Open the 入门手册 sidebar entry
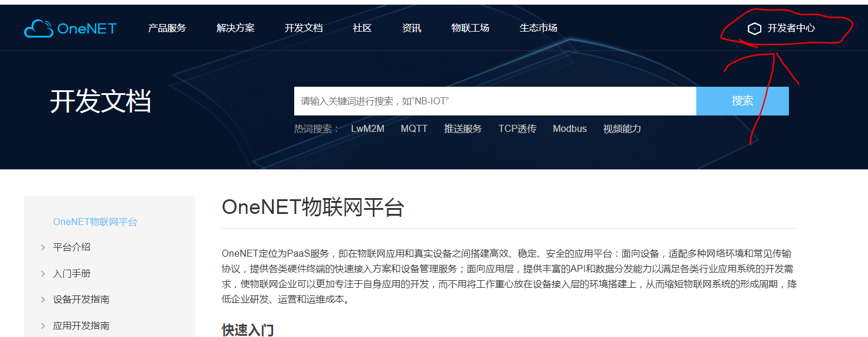This screenshot has height=337, width=868. click(72, 274)
